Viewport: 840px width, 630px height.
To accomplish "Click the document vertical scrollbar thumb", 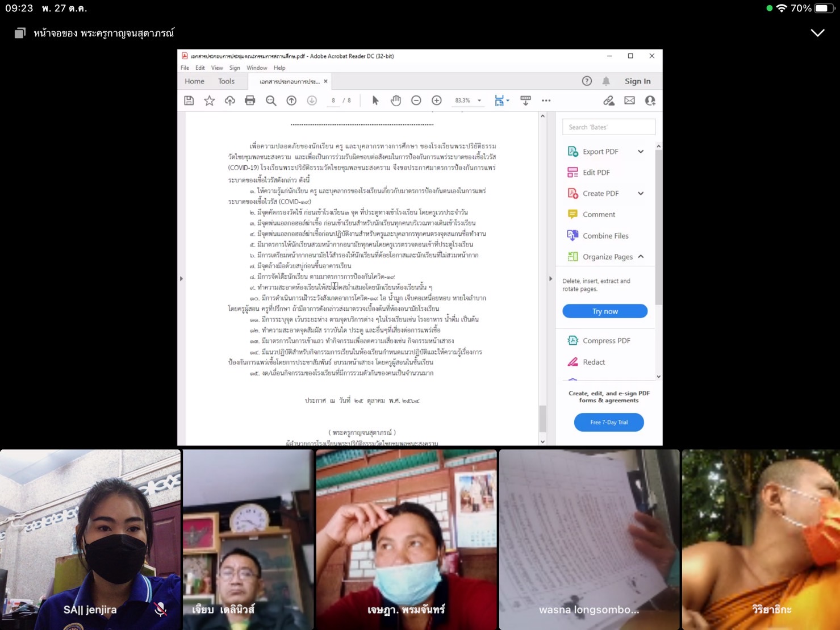I will tap(542, 419).
